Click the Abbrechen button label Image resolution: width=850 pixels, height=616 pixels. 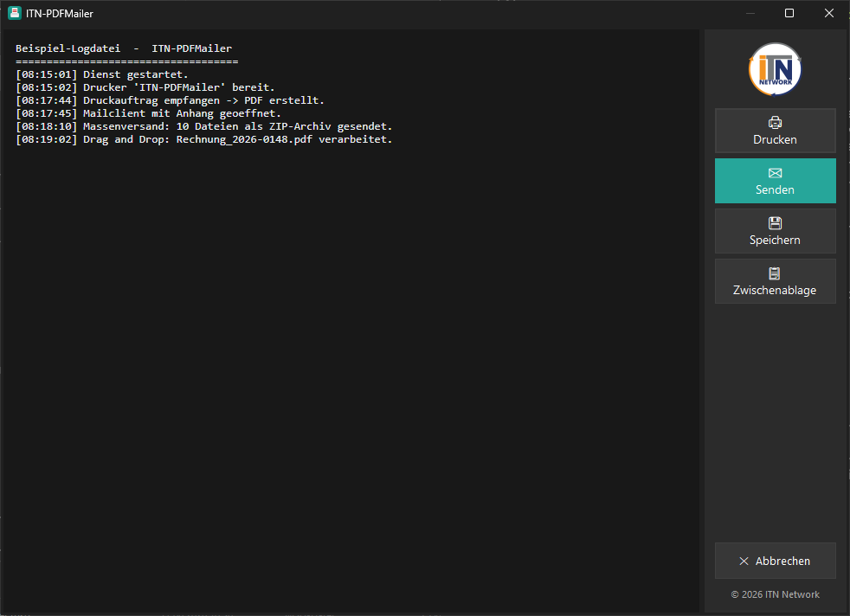pos(782,561)
